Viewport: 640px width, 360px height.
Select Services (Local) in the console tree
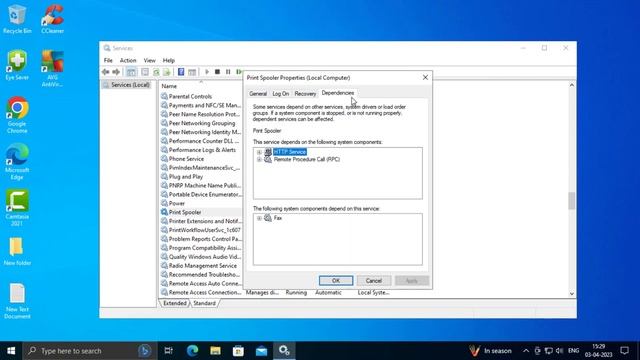coord(126,85)
